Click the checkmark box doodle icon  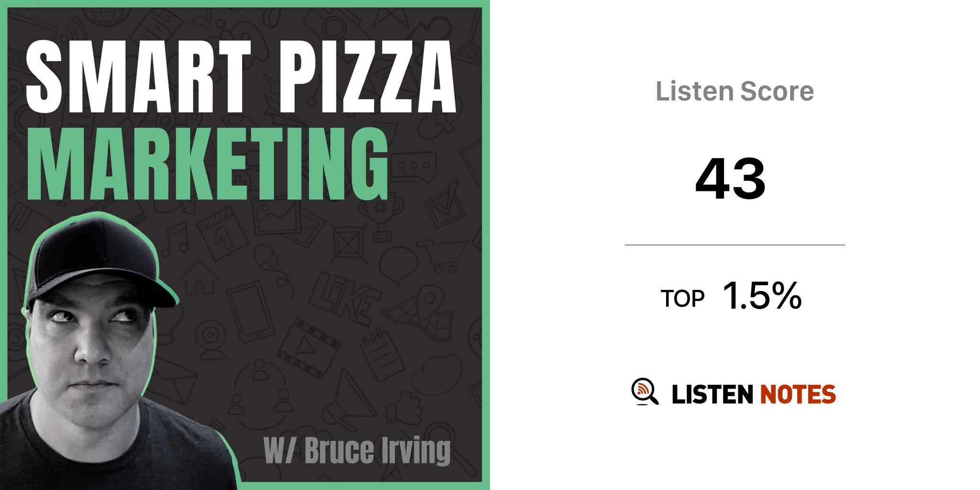445,207
